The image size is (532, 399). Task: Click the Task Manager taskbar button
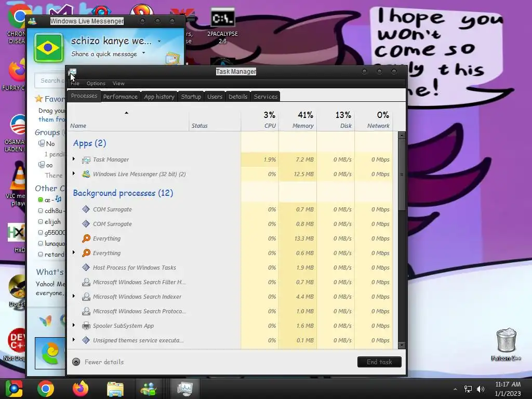click(x=184, y=389)
